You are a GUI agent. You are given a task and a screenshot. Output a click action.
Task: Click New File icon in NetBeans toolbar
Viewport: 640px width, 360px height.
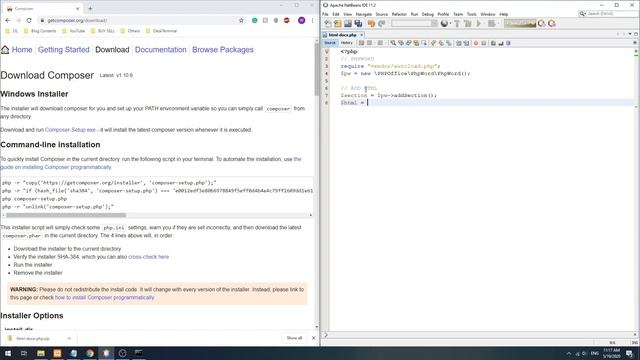(328, 24)
